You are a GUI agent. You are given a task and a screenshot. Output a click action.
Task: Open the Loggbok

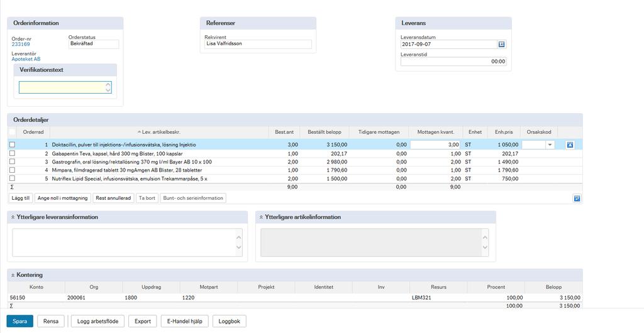[229, 322]
